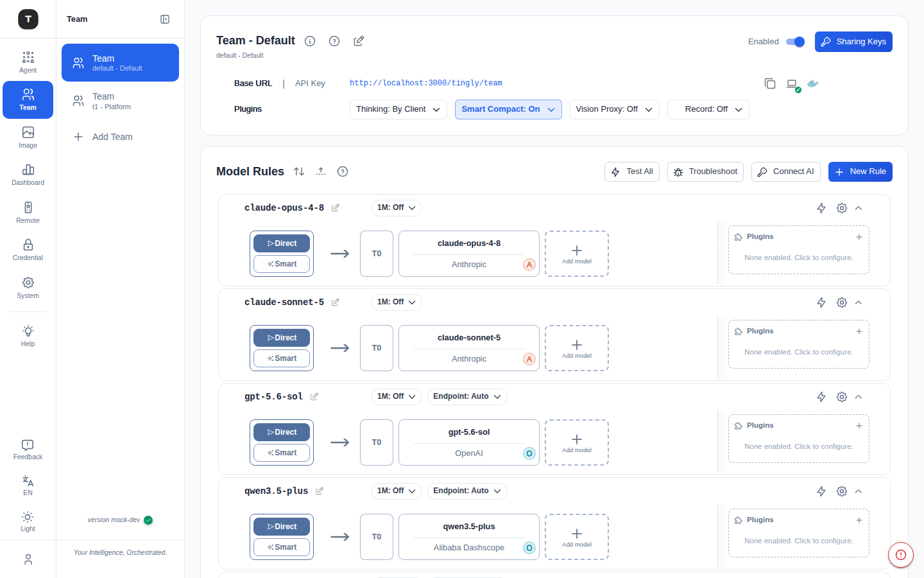The height and width of the screenshot is (578, 924).
Task: Open the Agent section in sidebar
Action: [28, 62]
